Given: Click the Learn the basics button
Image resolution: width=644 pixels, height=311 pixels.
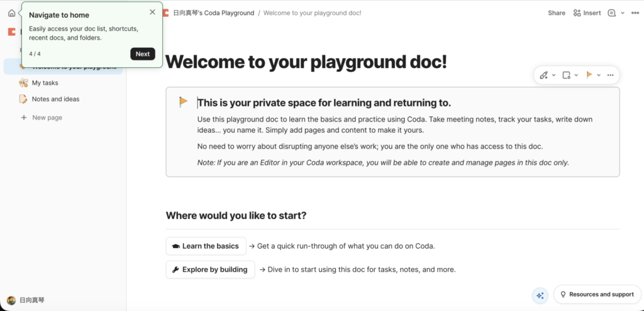Looking at the screenshot, I should pyautogui.click(x=206, y=246).
